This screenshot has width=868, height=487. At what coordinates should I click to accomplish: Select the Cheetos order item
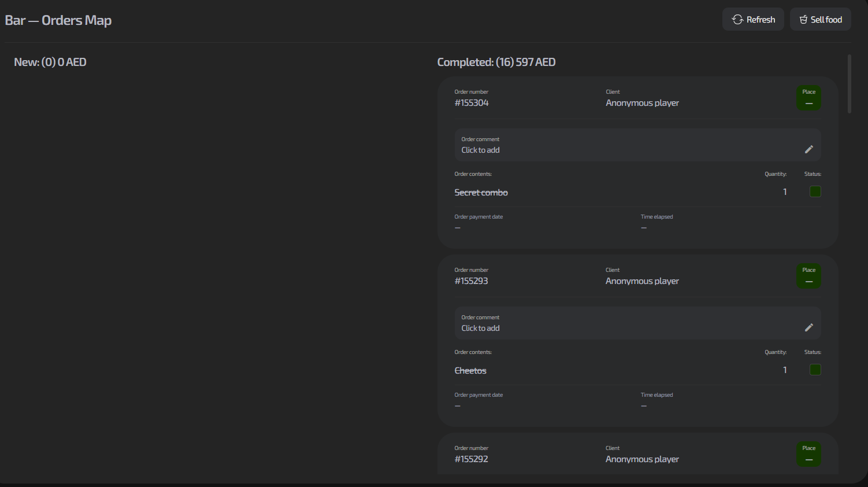coord(470,371)
